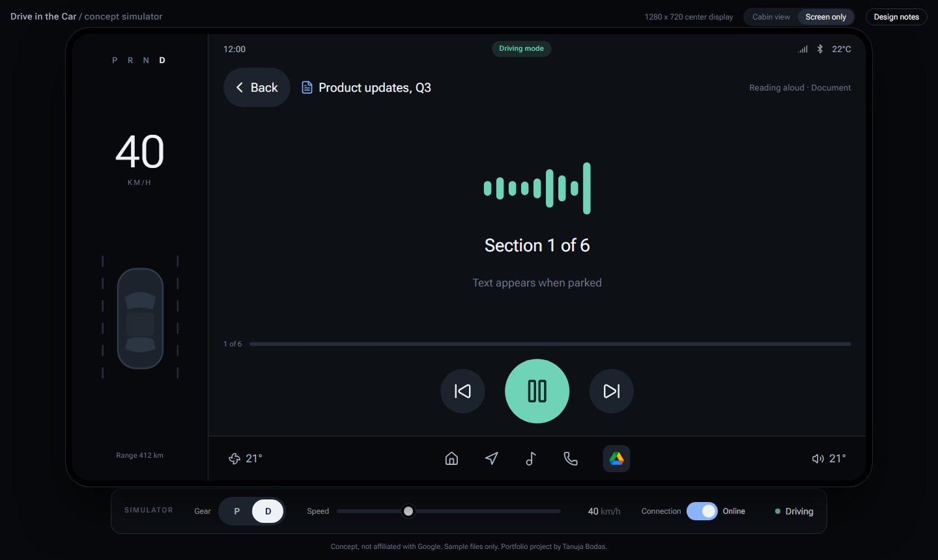938x560 pixels.
Task: Click the 'Product updates, Q3' title
Action: pyautogui.click(x=375, y=87)
